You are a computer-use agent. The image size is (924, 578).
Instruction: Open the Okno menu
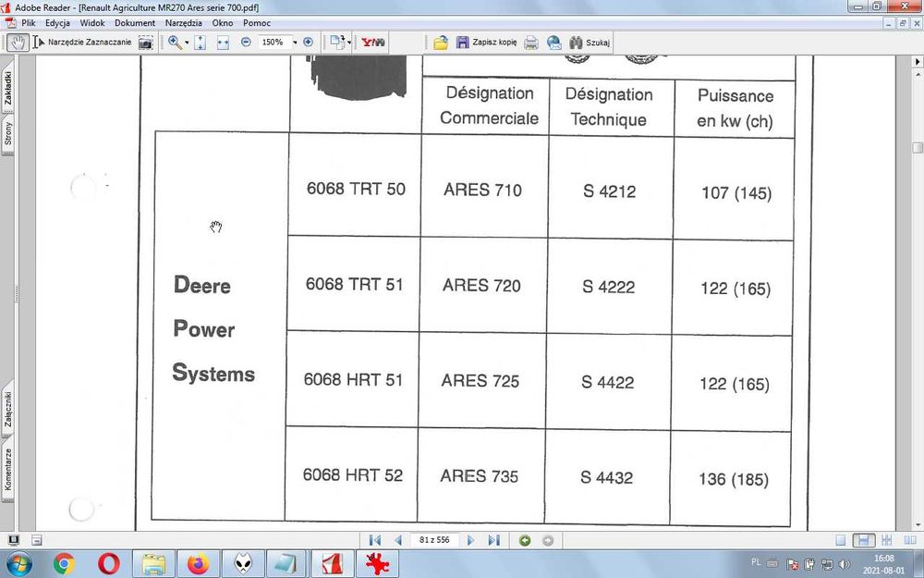click(222, 23)
